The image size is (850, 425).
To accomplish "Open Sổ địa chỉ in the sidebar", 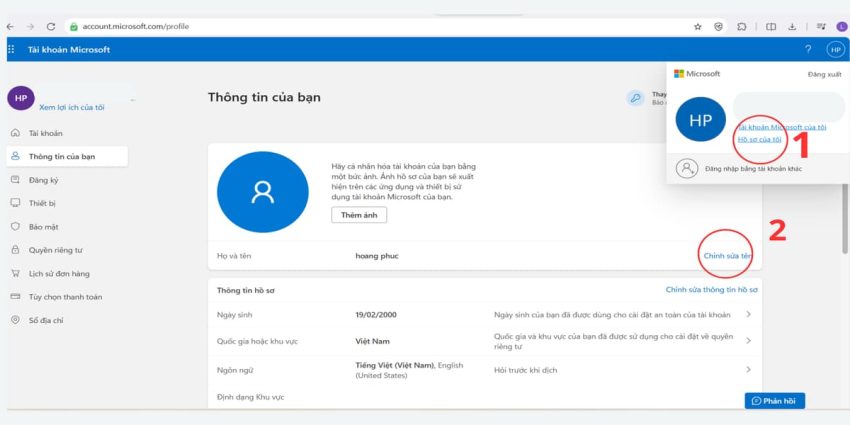I will pos(46,320).
